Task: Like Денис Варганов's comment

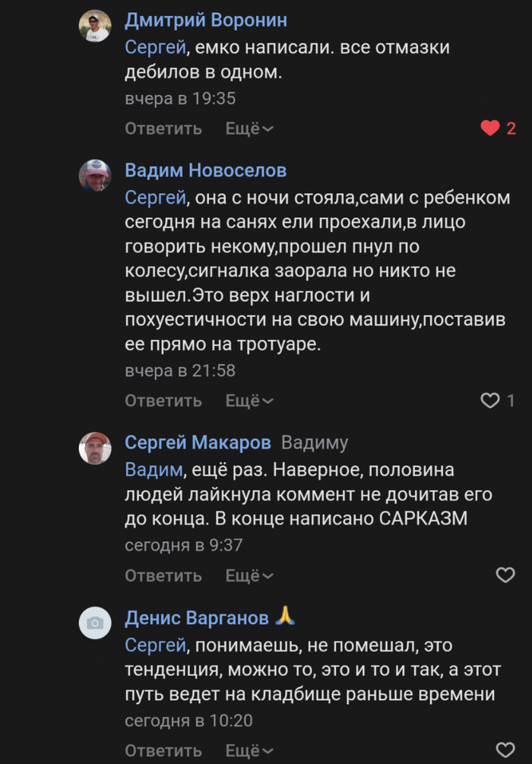Action: 505,750
